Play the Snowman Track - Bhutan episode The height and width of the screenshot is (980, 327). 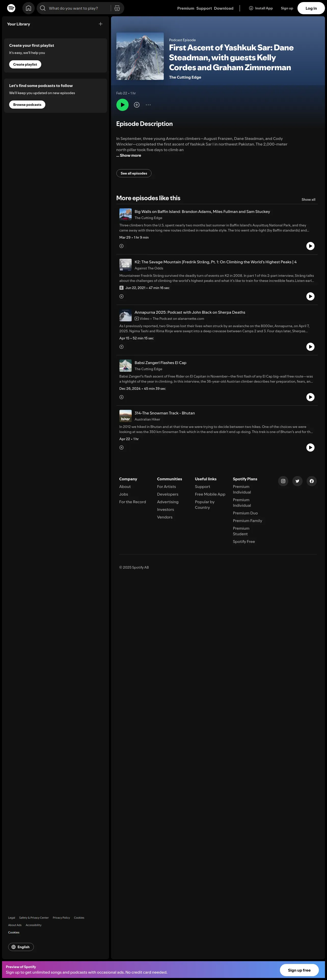tap(311, 448)
